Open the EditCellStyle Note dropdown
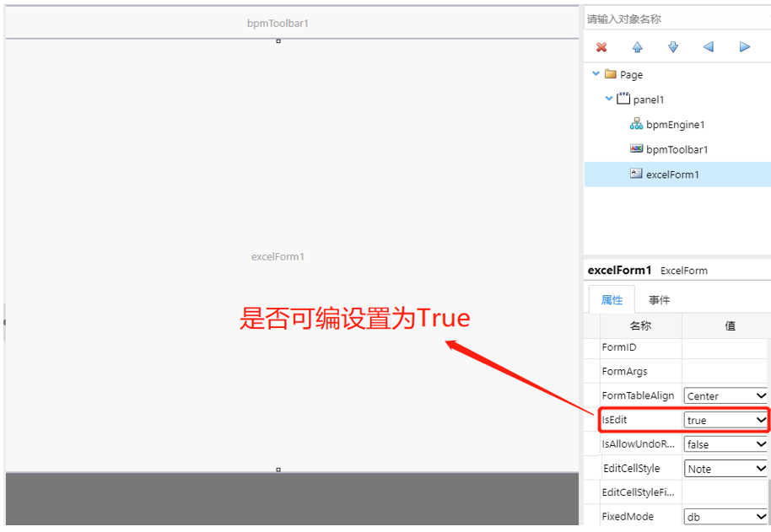The image size is (771, 532). coord(725,469)
